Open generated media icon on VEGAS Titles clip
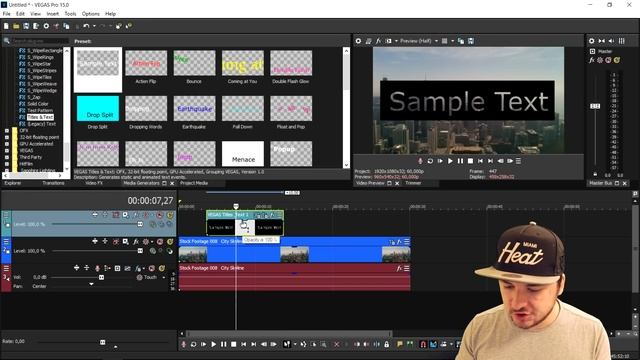This screenshot has height=360, width=640. [259, 215]
